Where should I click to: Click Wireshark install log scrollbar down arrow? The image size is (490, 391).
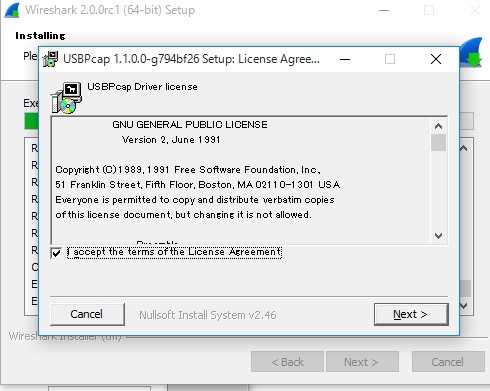(464, 305)
